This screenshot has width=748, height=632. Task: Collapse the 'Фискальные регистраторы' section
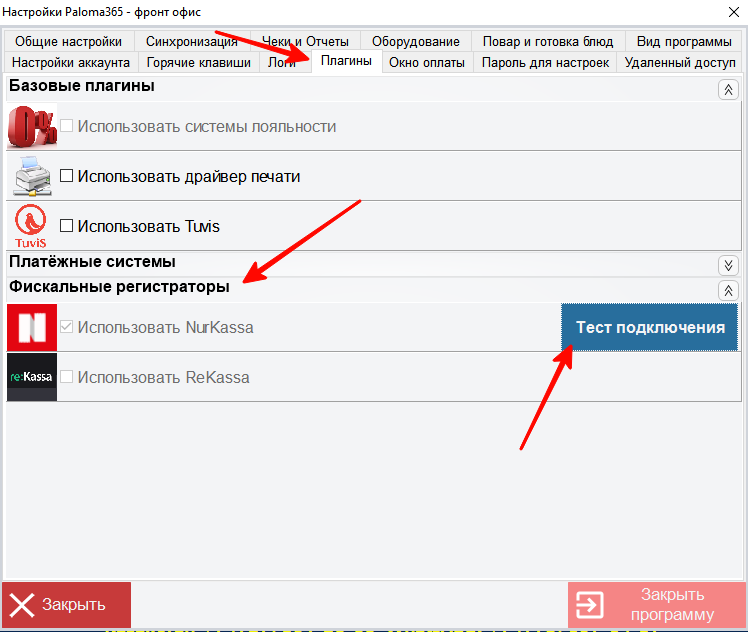point(728,290)
